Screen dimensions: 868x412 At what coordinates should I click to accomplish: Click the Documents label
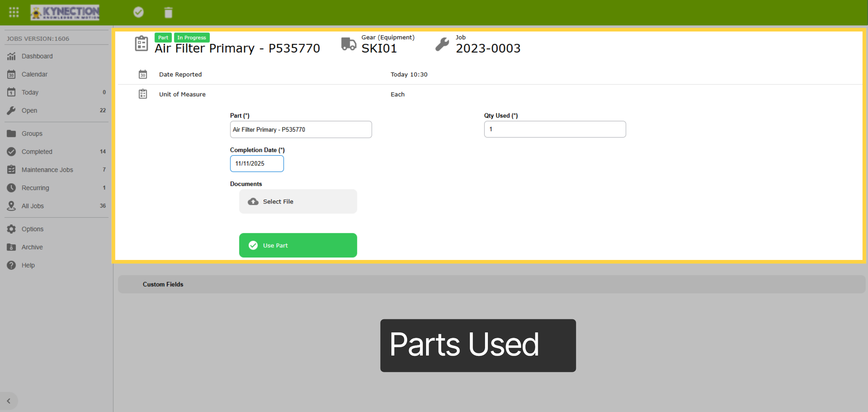click(246, 184)
